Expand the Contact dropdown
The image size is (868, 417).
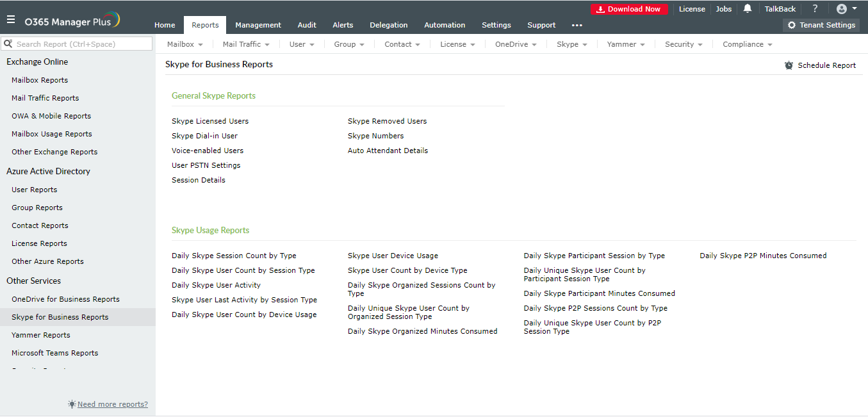click(402, 44)
